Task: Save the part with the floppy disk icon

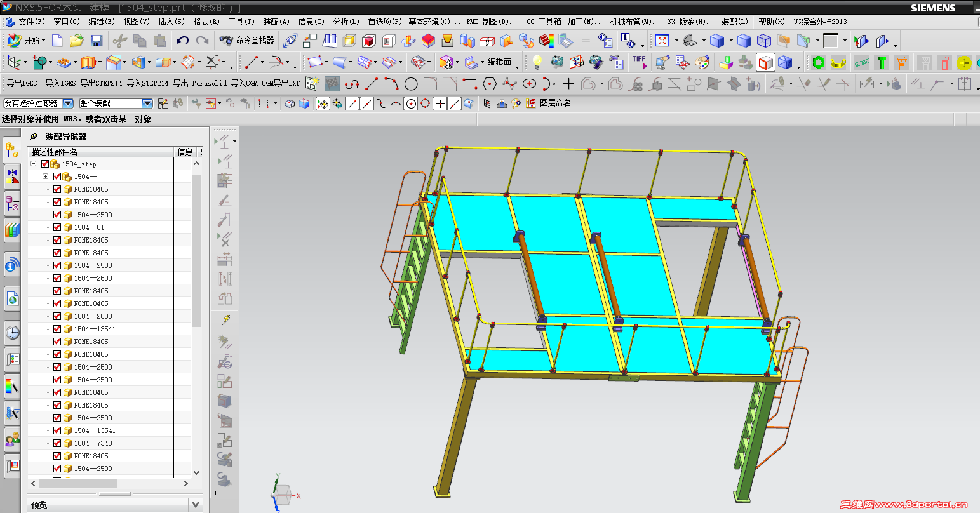Action: point(97,41)
